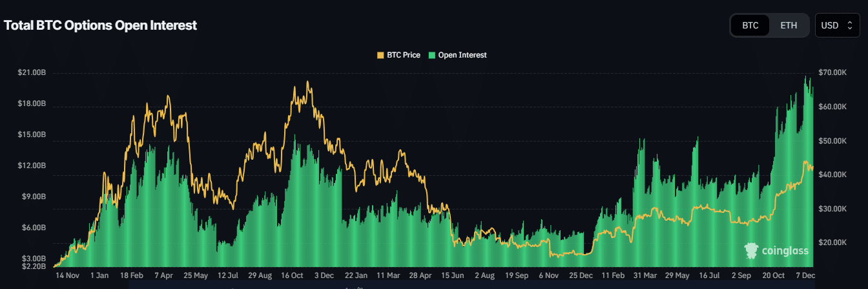Click the coinglass watermark text

785,251
